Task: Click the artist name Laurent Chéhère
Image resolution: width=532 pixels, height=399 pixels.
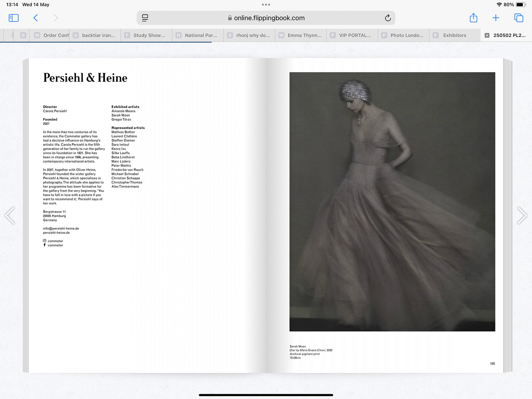Action: tap(124, 136)
